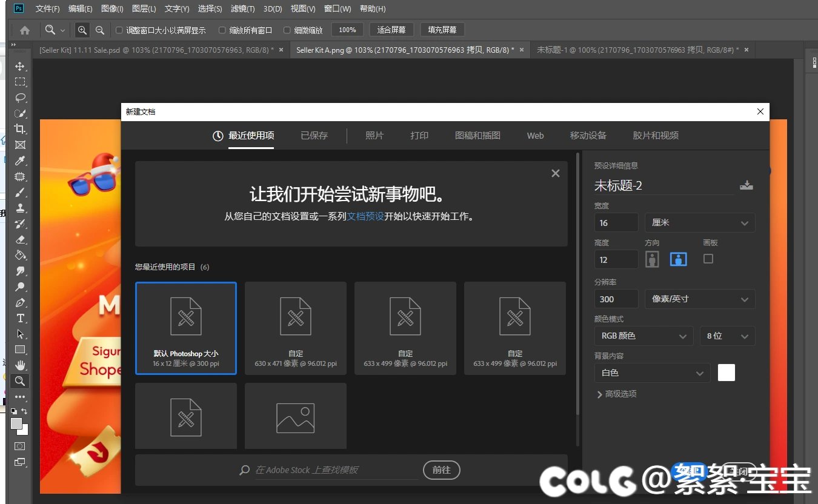Select the Hand tool
The height and width of the screenshot is (504, 818).
tap(20, 365)
